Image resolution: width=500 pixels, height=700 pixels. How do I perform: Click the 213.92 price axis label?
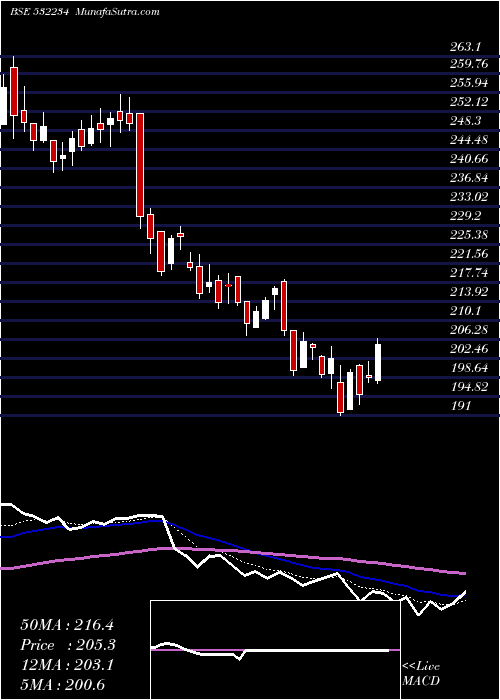[x=469, y=292]
